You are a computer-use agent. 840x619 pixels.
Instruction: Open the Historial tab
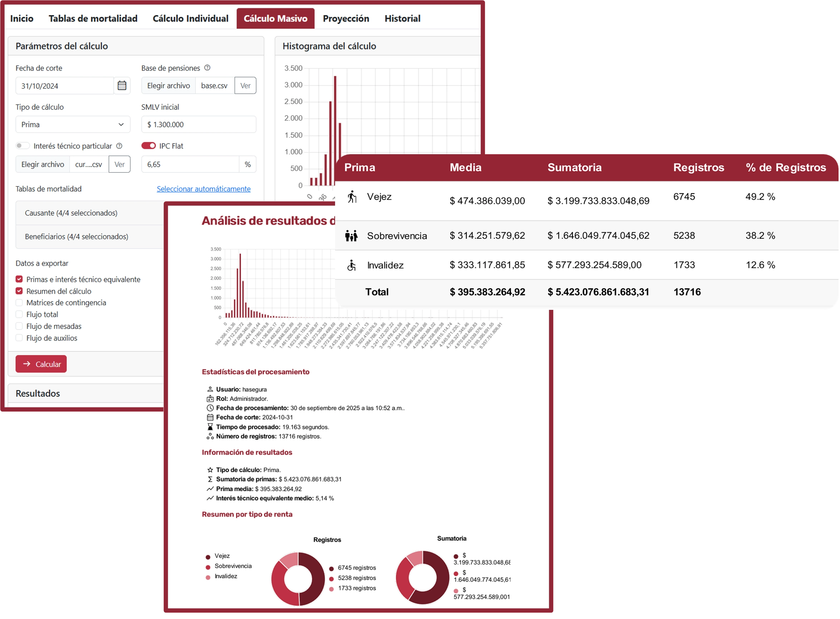click(x=403, y=18)
